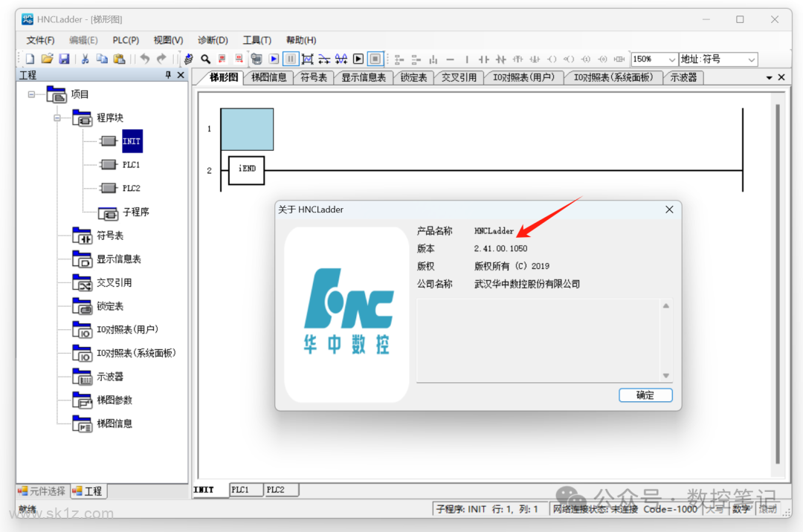Screen dimensions: 803x532
Task: Click the ladder editor vertical scrollbar
Action: pos(778,284)
